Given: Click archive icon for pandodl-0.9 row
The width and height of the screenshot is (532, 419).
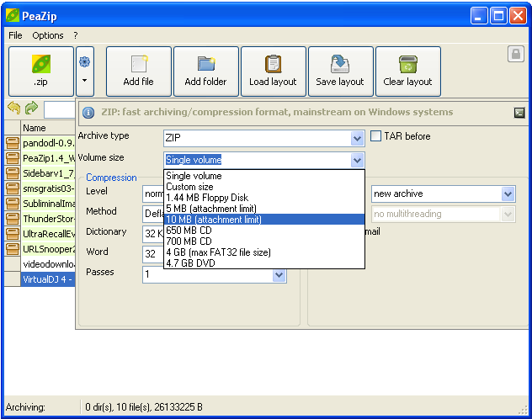Looking at the screenshot, I should (13, 143).
